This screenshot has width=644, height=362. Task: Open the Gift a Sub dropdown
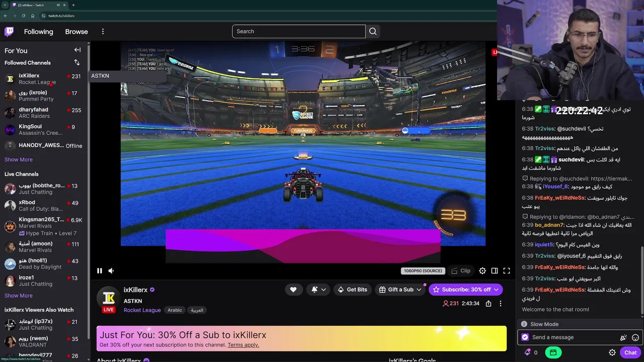pos(400,290)
